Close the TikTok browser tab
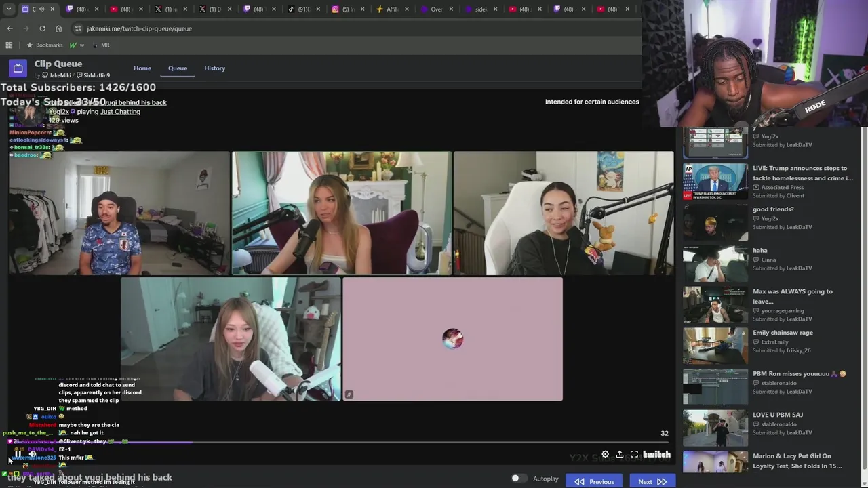 [318, 9]
